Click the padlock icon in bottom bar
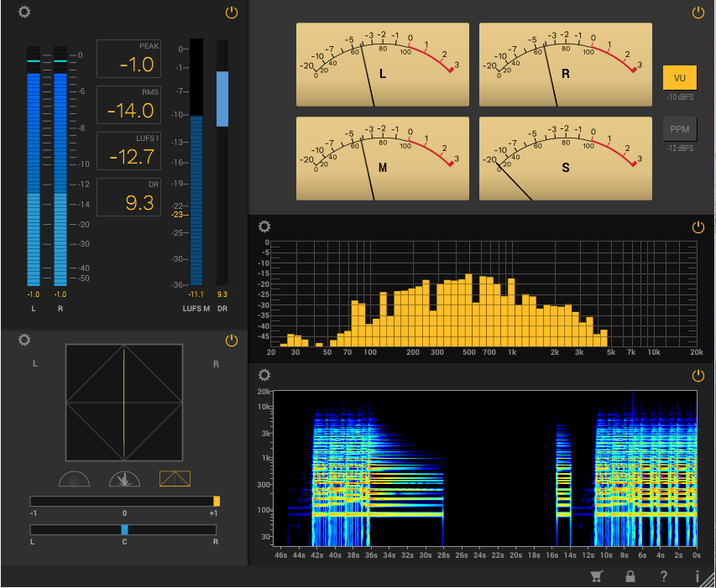716x588 pixels. click(630, 576)
